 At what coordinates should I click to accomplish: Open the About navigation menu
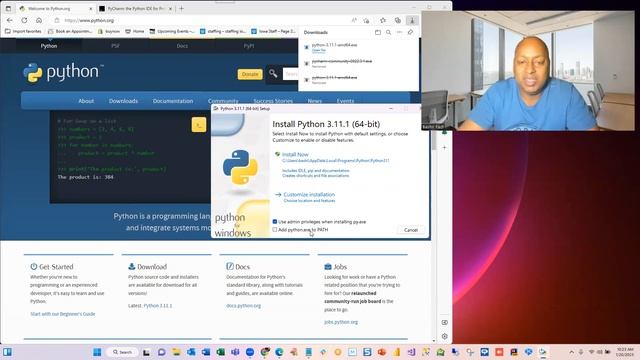[x=86, y=101]
